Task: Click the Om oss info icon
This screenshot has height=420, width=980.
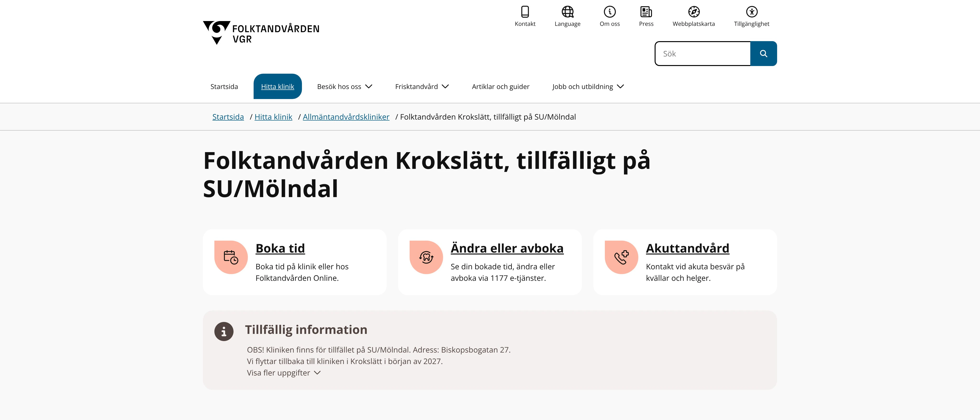Action: pyautogui.click(x=610, y=12)
